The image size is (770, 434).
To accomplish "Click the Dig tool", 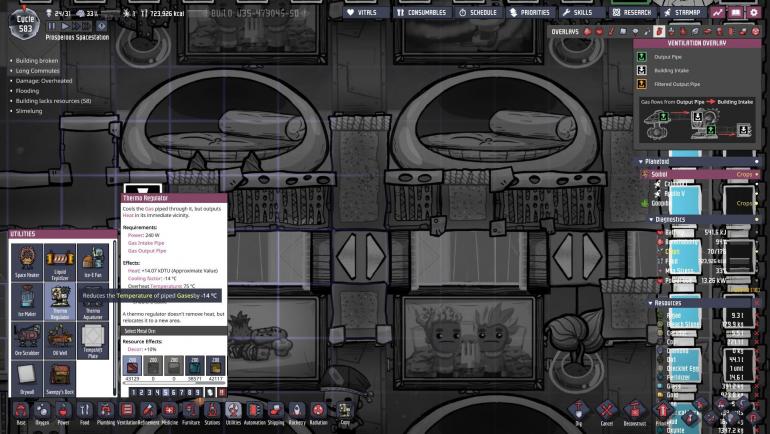I will pyautogui.click(x=580, y=411).
